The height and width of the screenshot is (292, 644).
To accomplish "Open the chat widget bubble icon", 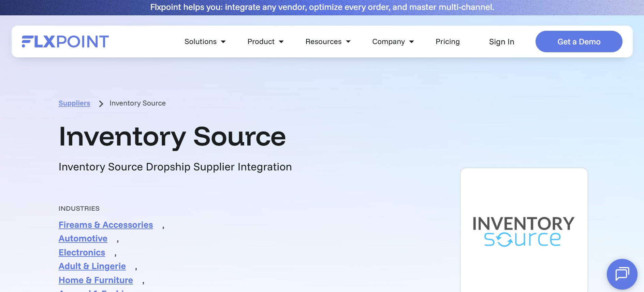I will pos(622,274).
